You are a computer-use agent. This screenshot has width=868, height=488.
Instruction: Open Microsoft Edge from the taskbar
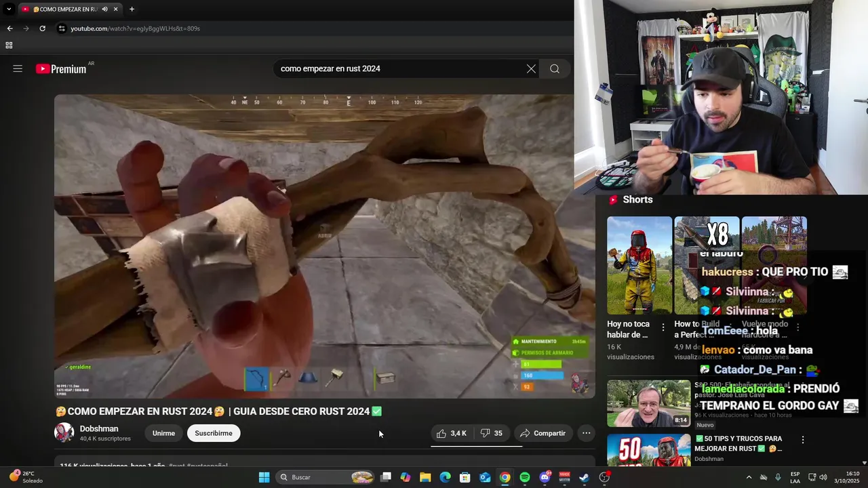click(x=445, y=477)
